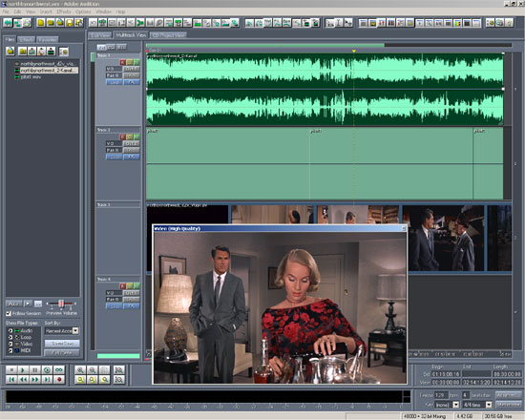Open the Sort By dropdown
The height and width of the screenshot is (420, 525).
tap(75, 331)
